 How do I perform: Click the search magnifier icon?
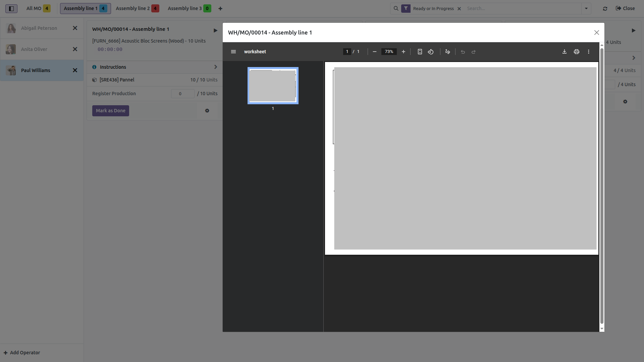[x=396, y=8]
